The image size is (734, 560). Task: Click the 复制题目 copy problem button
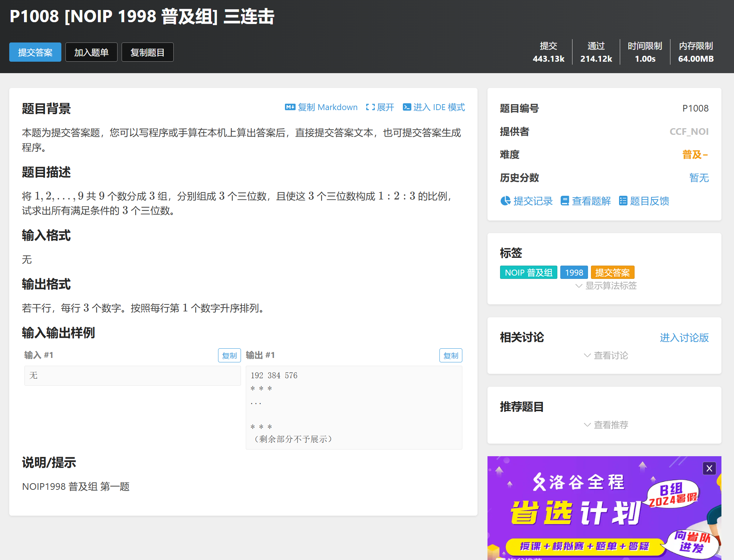(147, 52)
